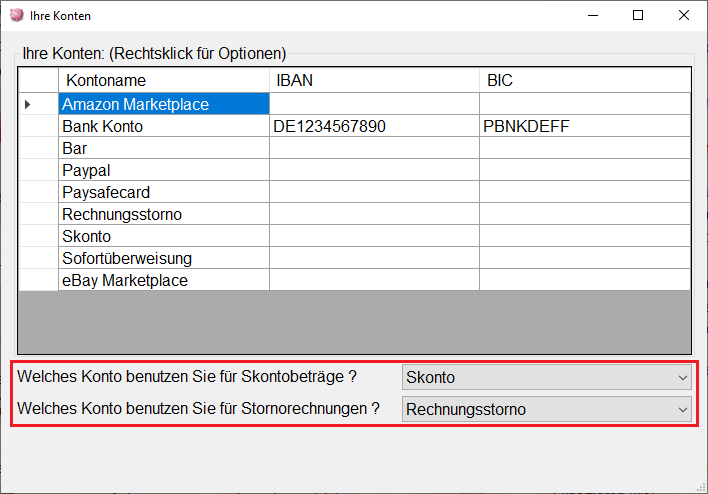Sort by the IBAN column header
This screenshot has height=494, width=708.
[x=374, y=80]
